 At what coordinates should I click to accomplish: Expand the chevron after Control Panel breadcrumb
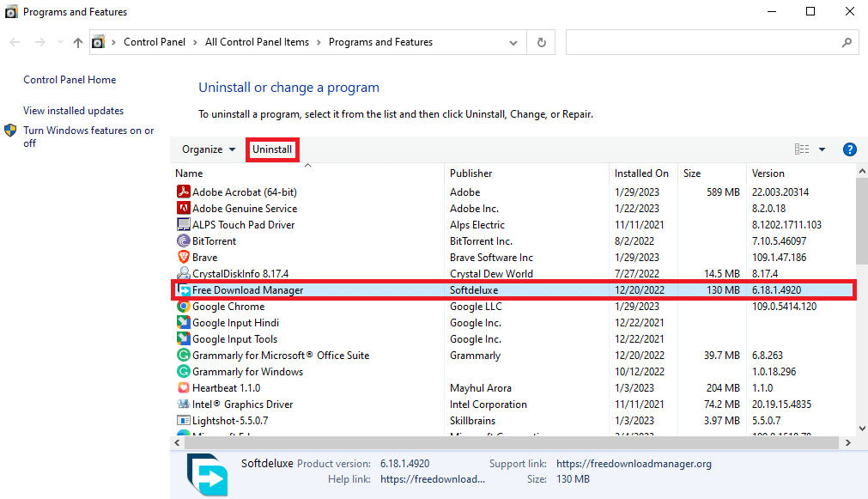pos(195,43)
